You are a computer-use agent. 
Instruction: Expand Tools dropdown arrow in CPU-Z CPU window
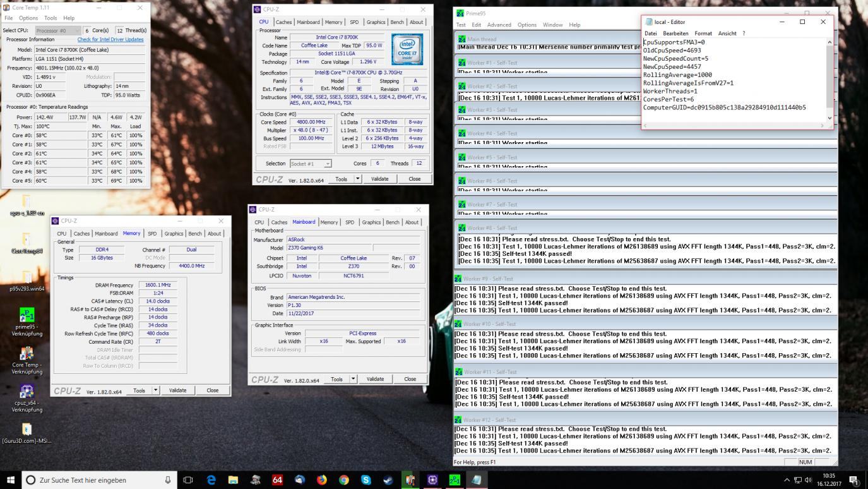point(358,179)
